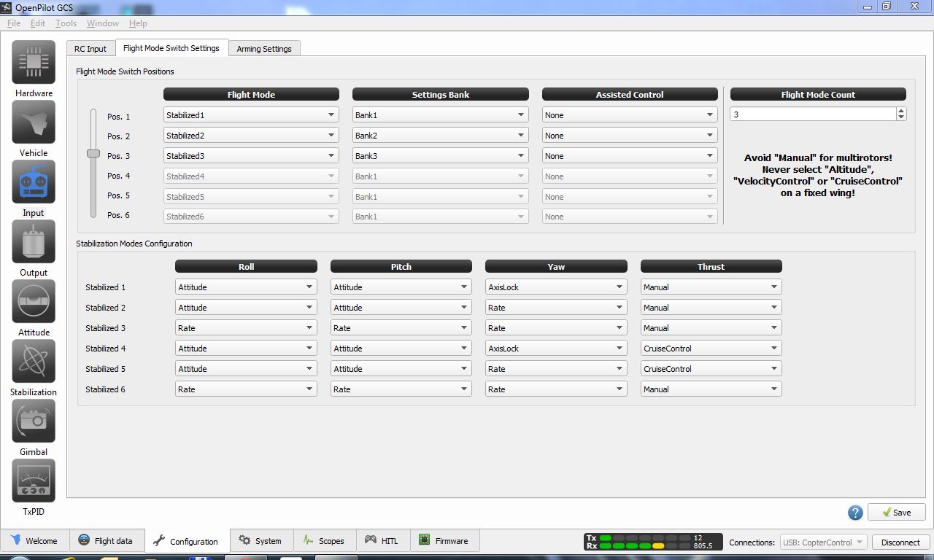Open the Stabilization gyroscope icon

coord(34,362)
